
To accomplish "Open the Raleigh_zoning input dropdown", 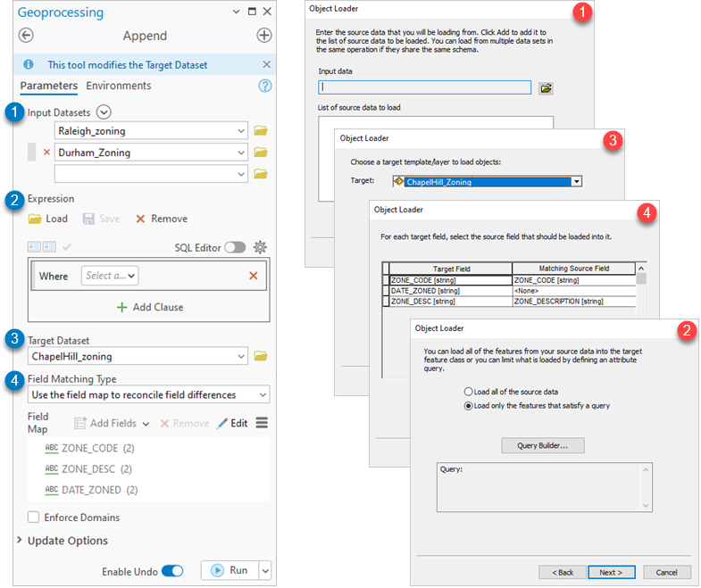I will click(241, 131).
